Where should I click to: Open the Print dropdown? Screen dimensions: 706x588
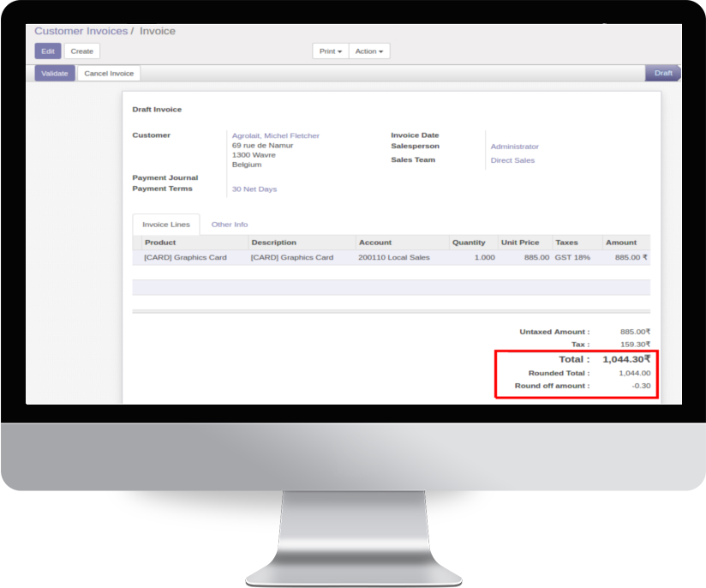(331, 51)
